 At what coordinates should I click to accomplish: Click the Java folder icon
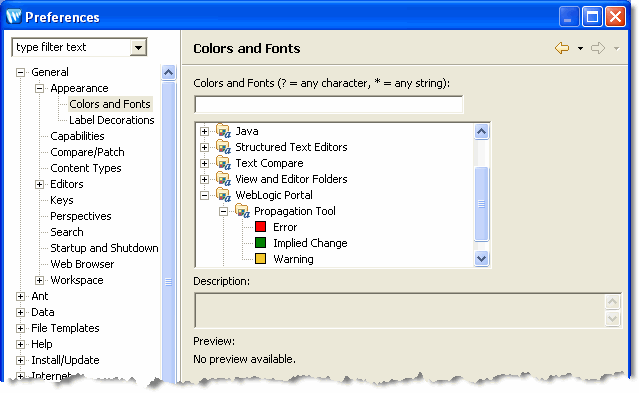point(223,131)
